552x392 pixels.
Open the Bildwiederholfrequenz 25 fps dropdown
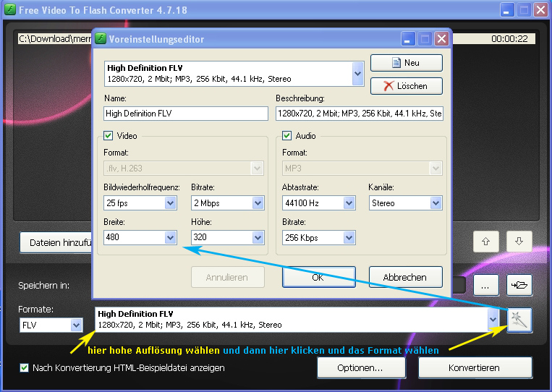pos(170,203)
